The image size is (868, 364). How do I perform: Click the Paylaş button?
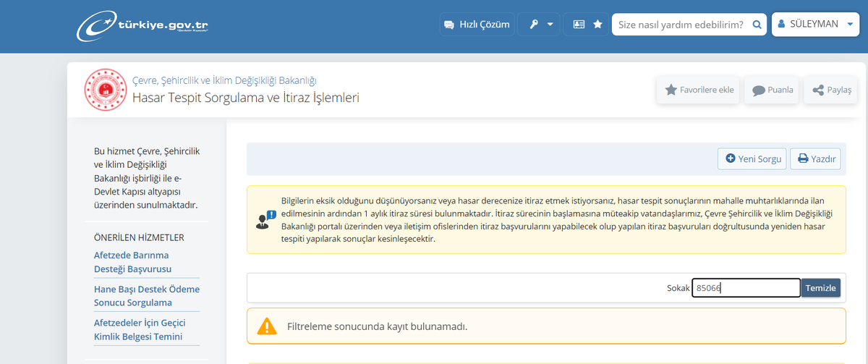[x=832, y=90]
